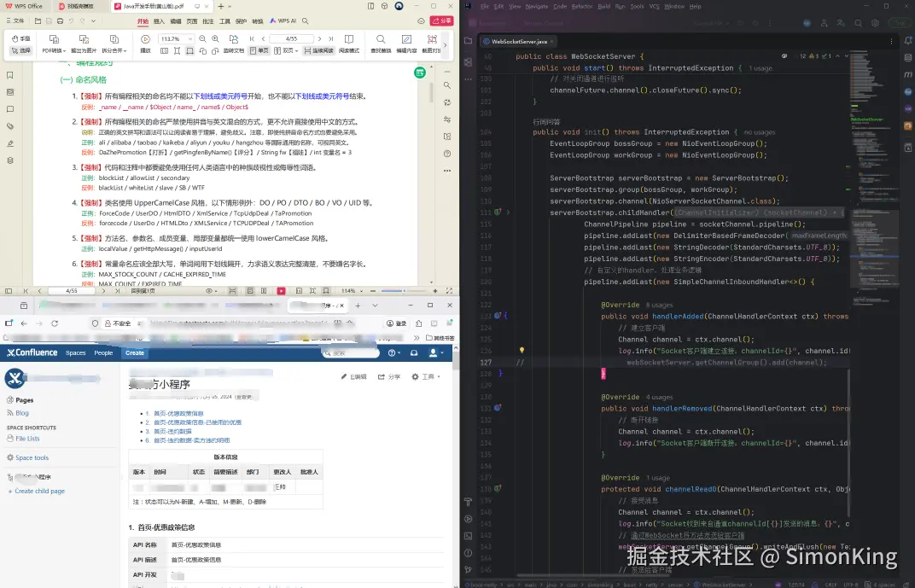Image resolution: width=915 pixels, height=588 pixels.
Task: Click the WPS AI button
Action: [x=283, y=21]
